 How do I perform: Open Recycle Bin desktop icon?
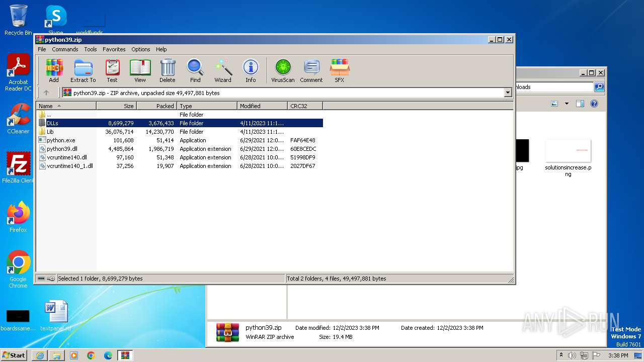18,20
